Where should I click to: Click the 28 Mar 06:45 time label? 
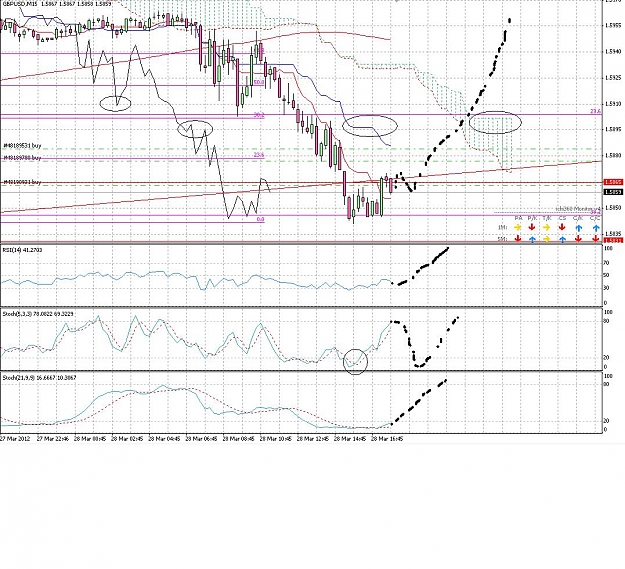pos(202,439)
